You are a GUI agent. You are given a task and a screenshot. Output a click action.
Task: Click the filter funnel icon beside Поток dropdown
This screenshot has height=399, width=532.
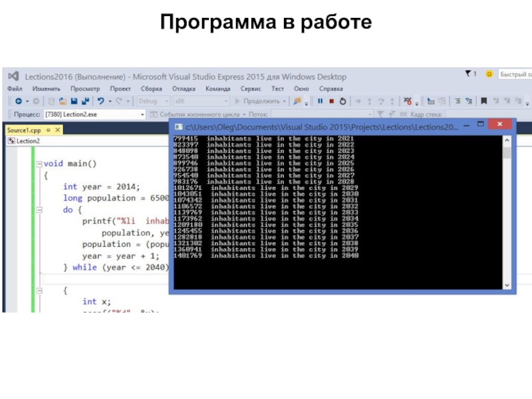[x=380, y=114]
